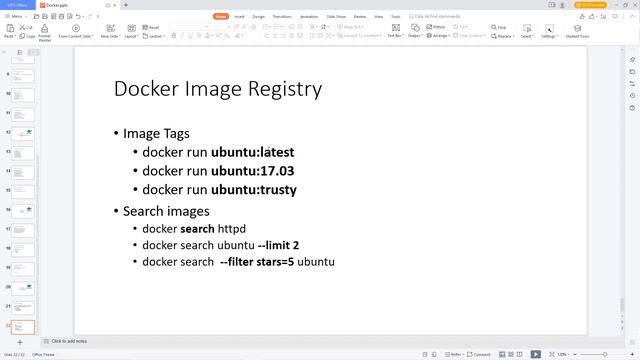Click the zoom out minus button

tap(575, 354)
